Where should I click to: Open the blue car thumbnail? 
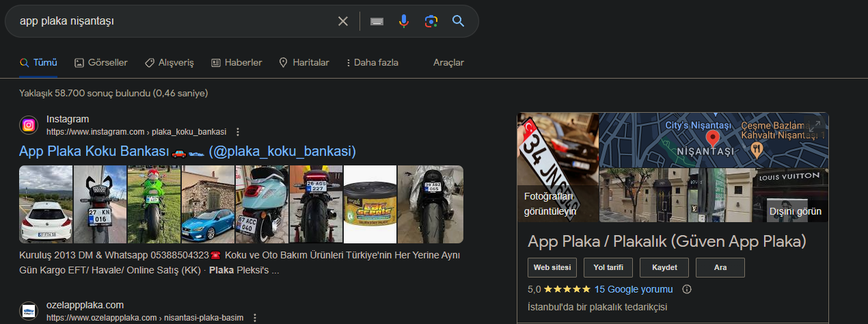tap(208, 204)
